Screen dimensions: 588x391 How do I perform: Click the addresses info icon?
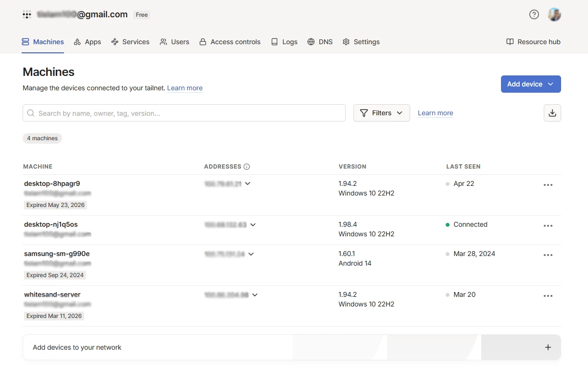point(247,167)
